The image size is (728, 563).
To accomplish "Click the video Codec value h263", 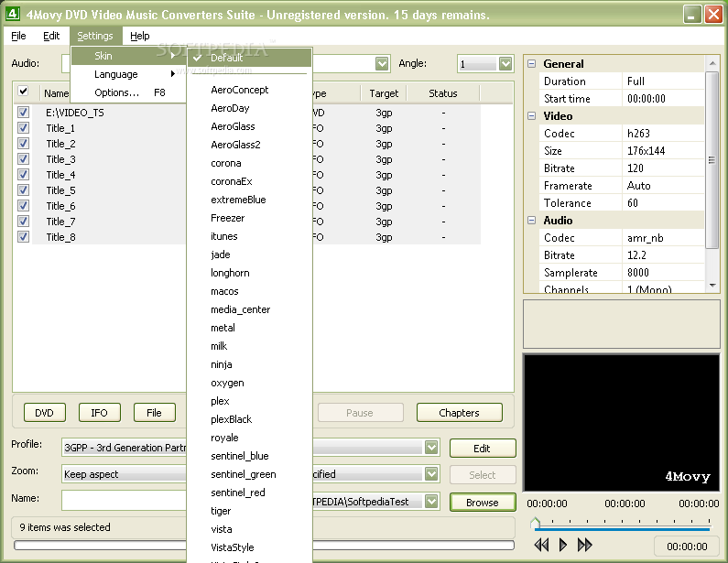I will click(x=638, y=134).
